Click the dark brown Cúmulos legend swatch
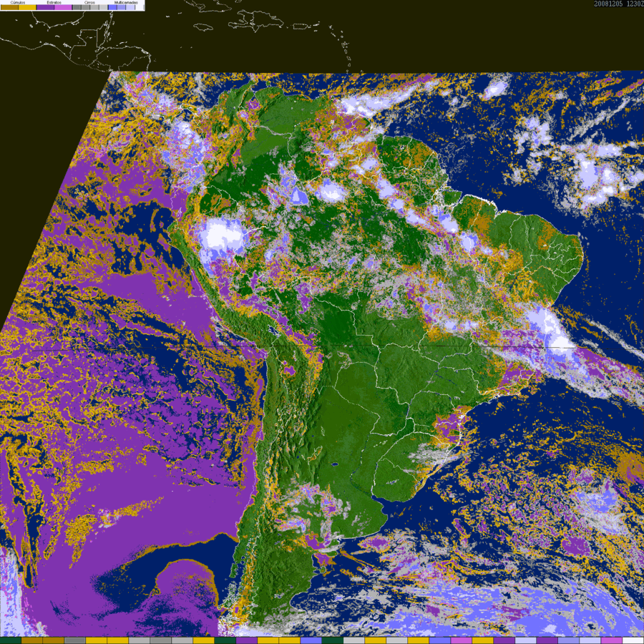 (x=9, y=7)
